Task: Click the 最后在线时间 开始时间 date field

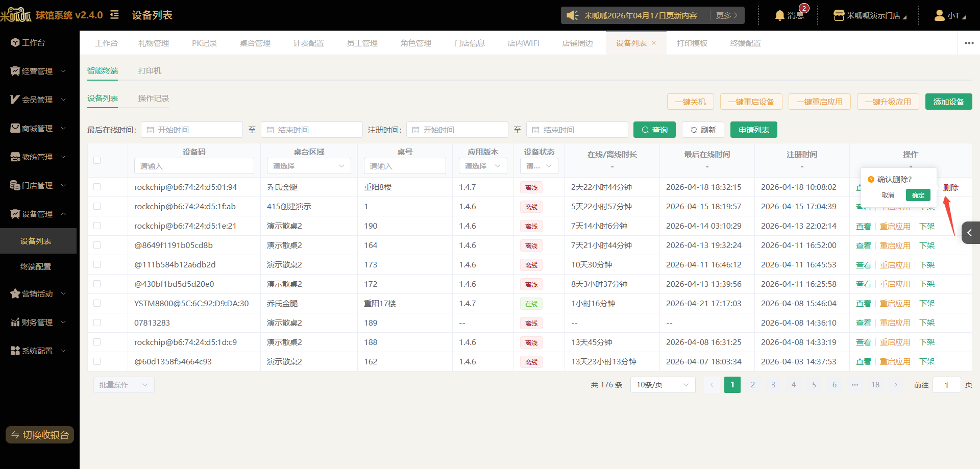Action: tap(192, 130)
